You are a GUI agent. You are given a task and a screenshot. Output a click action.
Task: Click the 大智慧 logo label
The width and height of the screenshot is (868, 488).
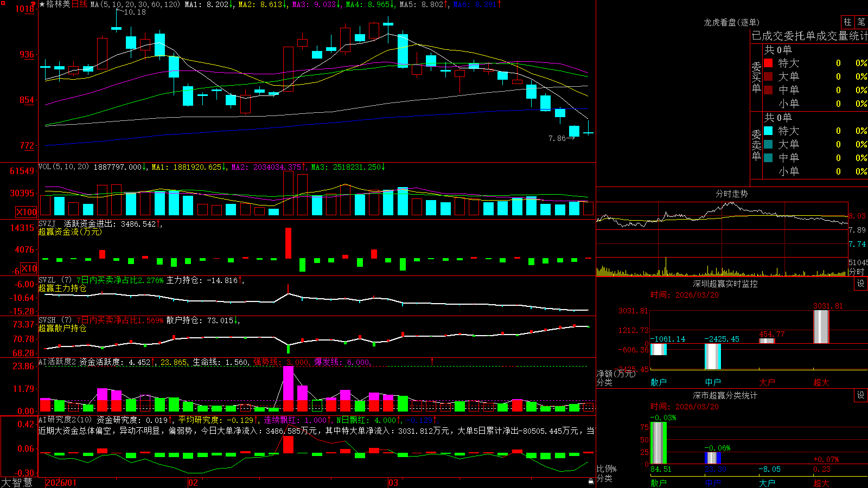(17, 482)
